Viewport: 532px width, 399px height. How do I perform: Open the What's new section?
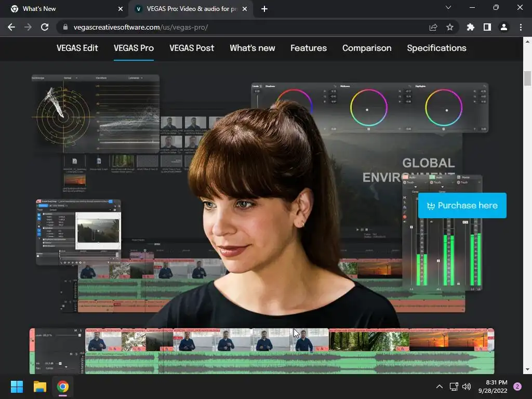point(252,48)
